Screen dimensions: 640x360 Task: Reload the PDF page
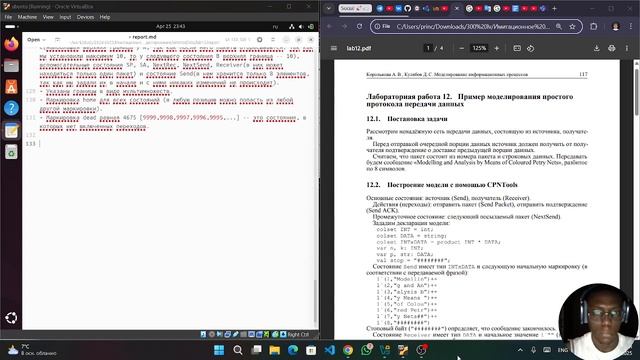point(360,27)
